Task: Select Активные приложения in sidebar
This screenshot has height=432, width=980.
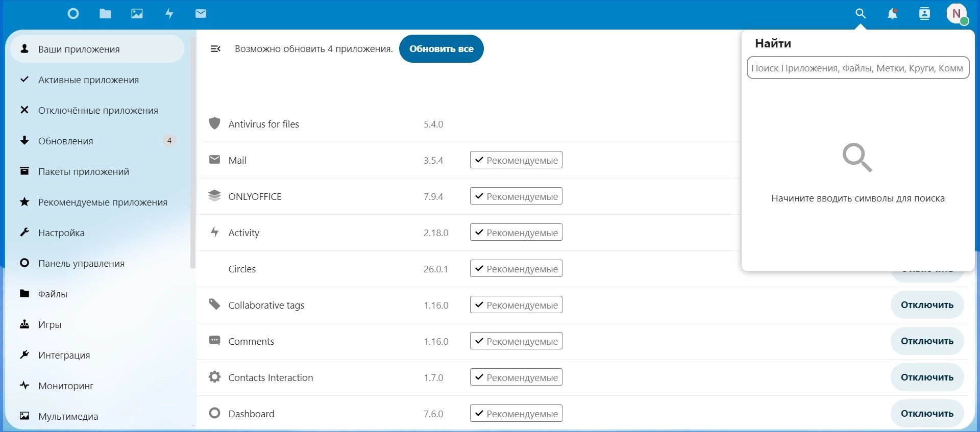Action: (x=88, y=80)
